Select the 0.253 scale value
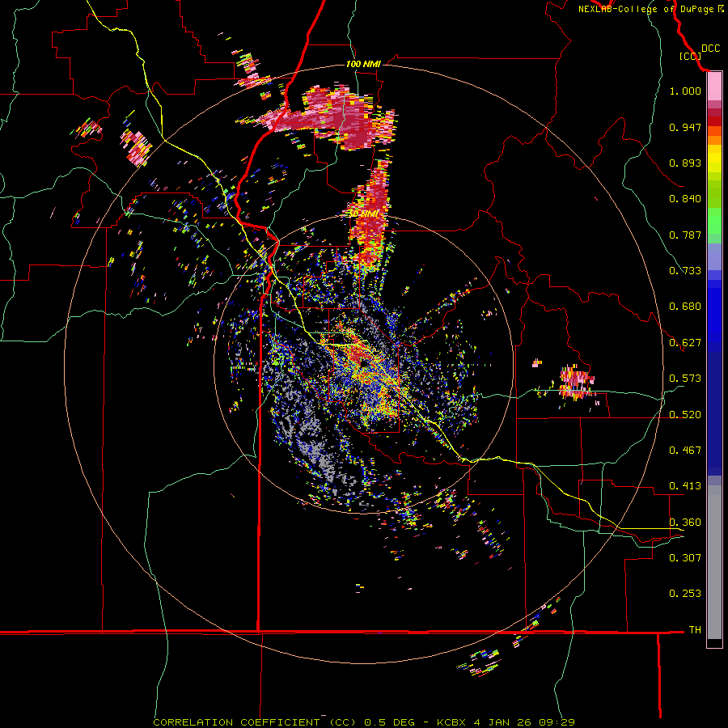Screen dimensions: 728x728 click(685, 594)
